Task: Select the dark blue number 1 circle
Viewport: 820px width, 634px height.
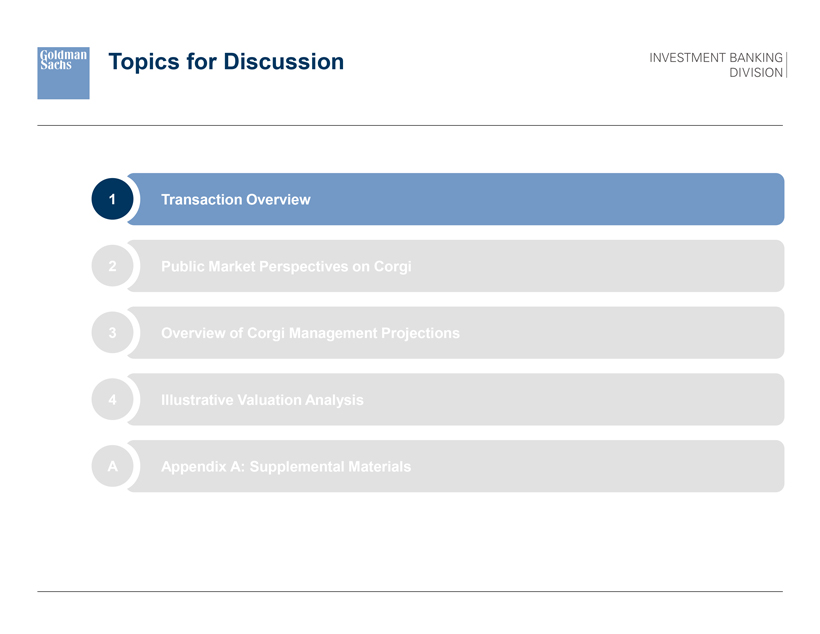Action: pos(113,199)
